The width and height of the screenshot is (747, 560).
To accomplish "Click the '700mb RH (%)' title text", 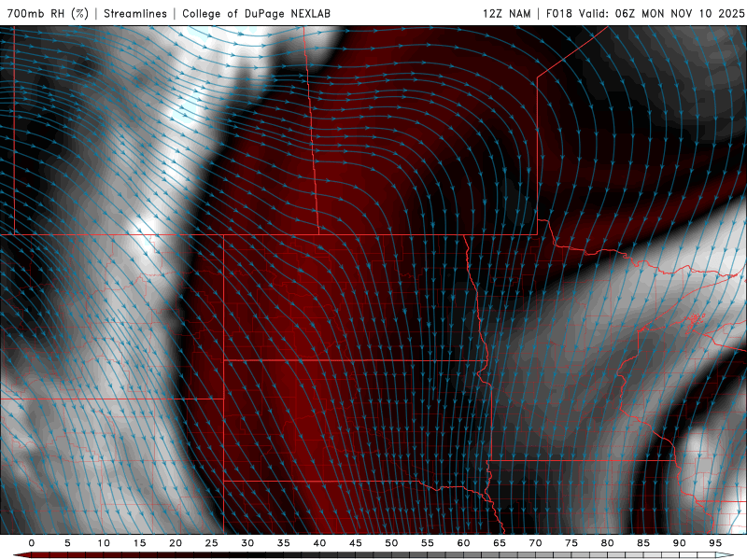I will coord(49,13).
